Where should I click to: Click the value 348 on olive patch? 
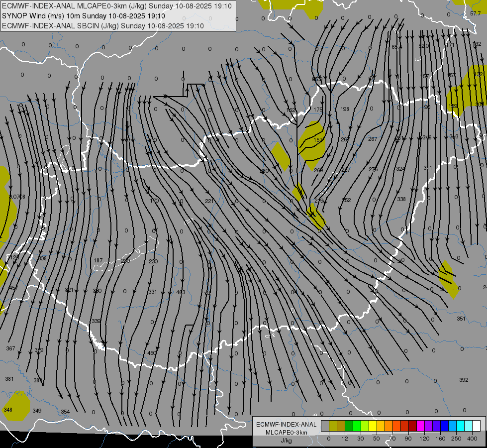pos(8,410)
